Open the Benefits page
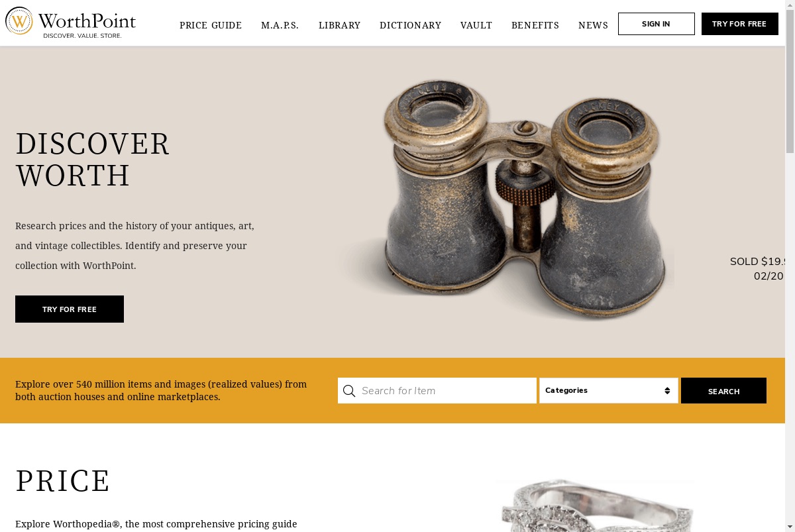The image size is (795, 532). (x=535, y=25)
